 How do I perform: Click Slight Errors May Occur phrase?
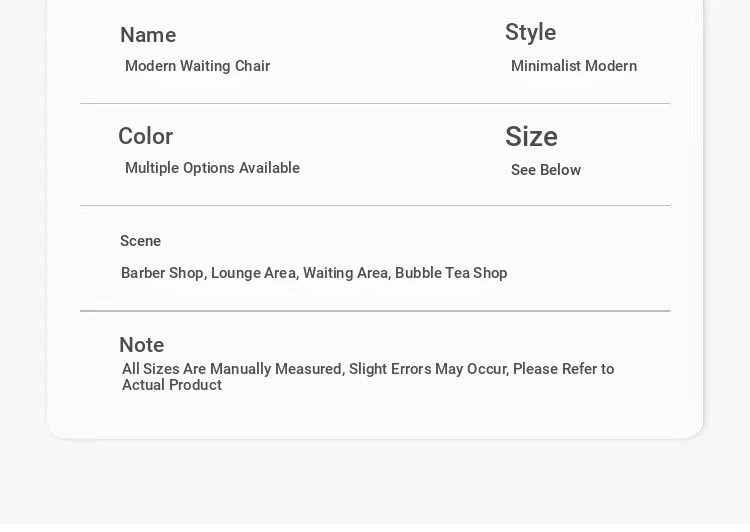coord(428,369)
